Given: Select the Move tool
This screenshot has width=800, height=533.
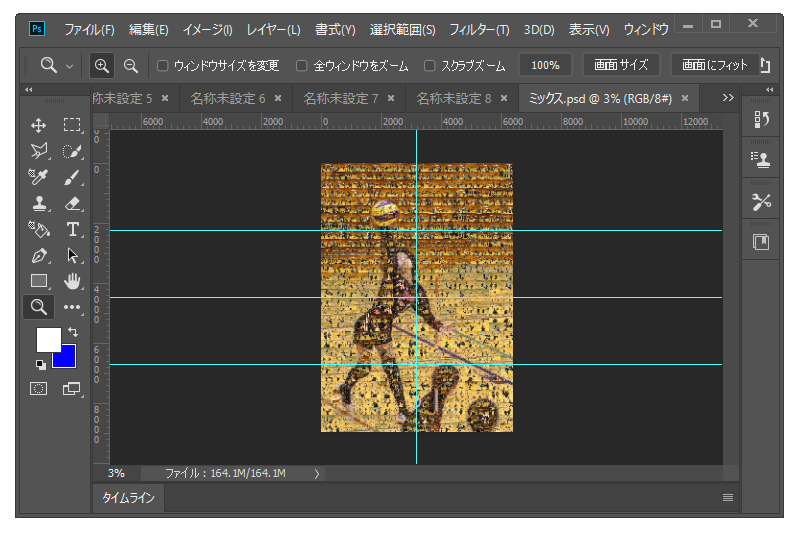Looking at the screenshot, I should 39,125.
